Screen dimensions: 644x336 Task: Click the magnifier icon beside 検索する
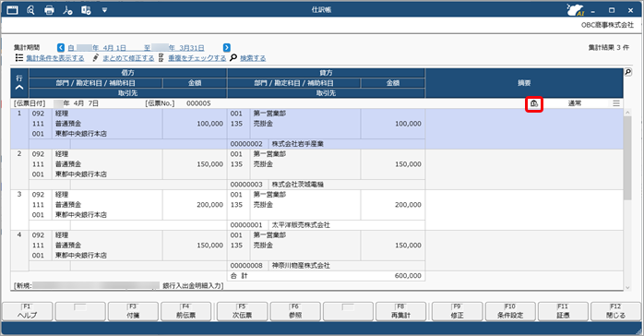[233, 58]
